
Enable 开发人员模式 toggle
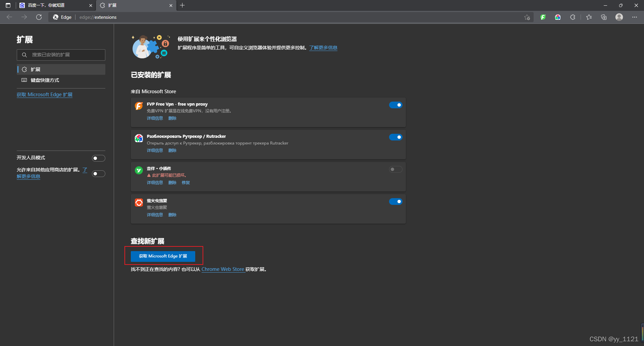click(99, 158)
